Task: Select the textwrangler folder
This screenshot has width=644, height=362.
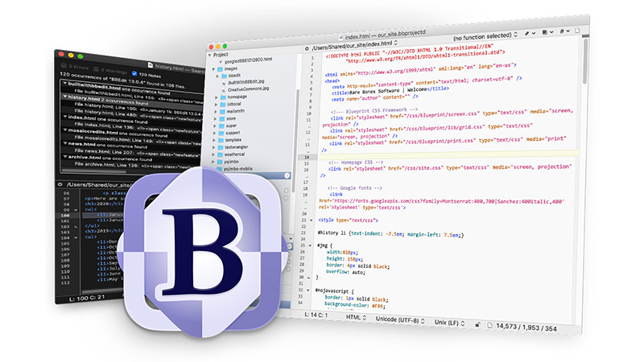Action: click(233, 147)
